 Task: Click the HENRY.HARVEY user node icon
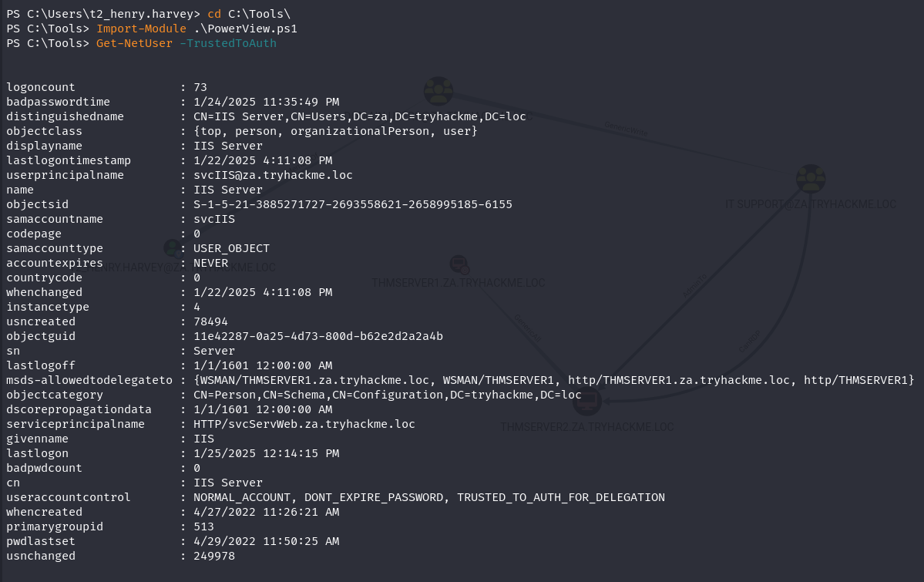tap(173, 248)
